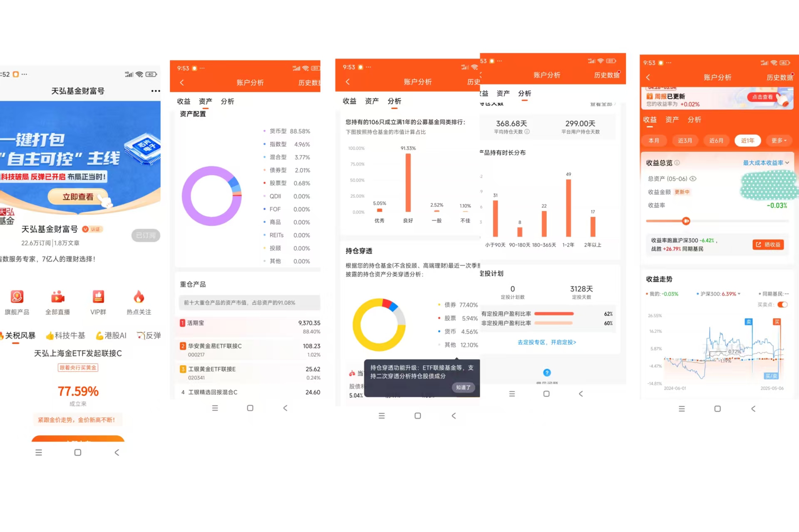Toggle the eye icon beside 总资产 (05-06)
Screen dimensions: 799x532
point(693,179)
